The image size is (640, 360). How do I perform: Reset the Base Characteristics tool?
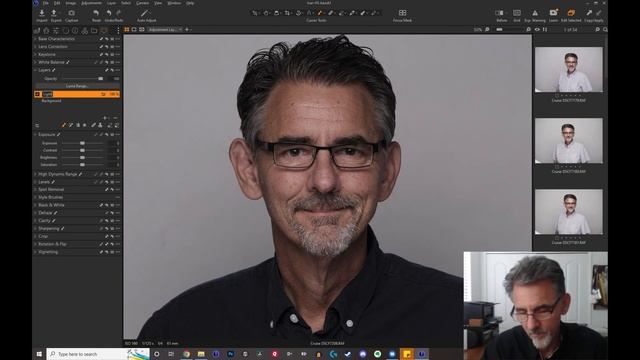[107, 39]
